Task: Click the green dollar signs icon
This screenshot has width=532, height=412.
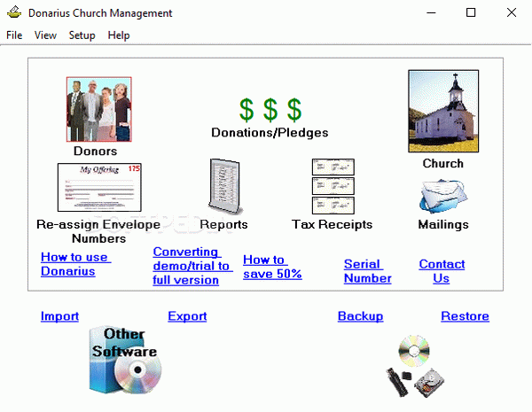Action: point(270,110)
